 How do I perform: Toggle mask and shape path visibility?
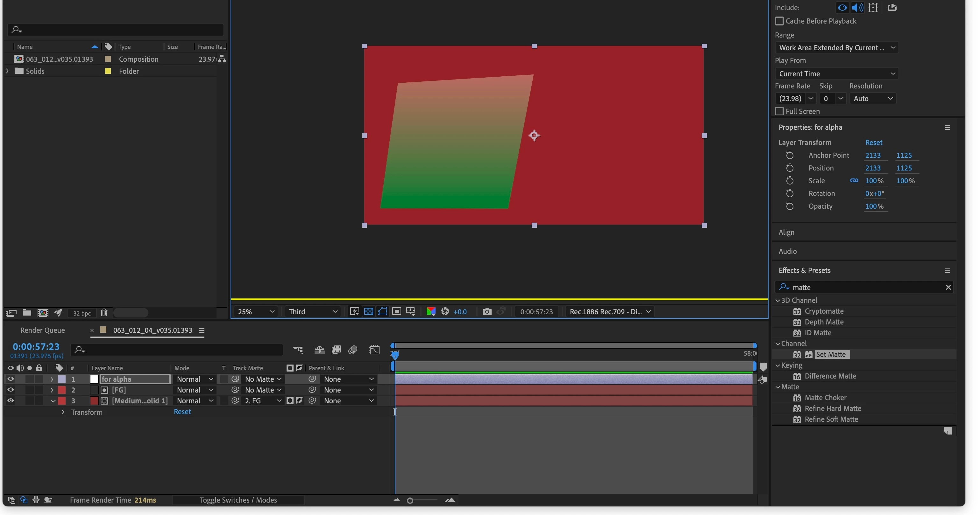pyautogui.click(x=382, y=312)
